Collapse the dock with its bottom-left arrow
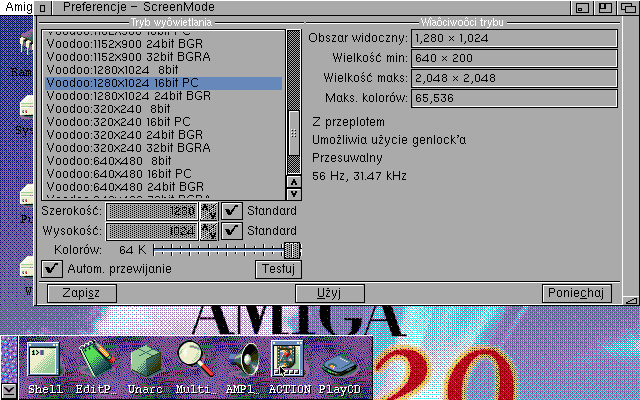640x400 pixels. [9, 391]
